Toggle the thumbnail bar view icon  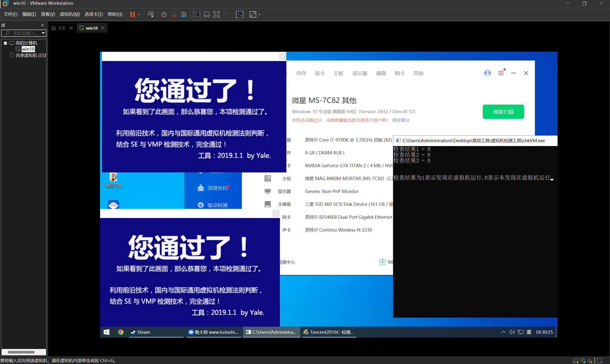tap(207, 15)
